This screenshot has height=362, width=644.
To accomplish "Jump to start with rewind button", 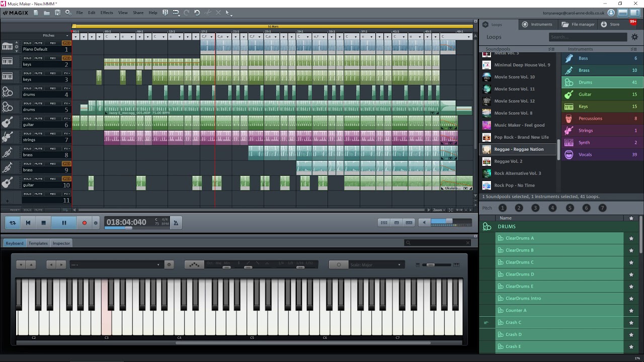I will click(x=28, y=223).
